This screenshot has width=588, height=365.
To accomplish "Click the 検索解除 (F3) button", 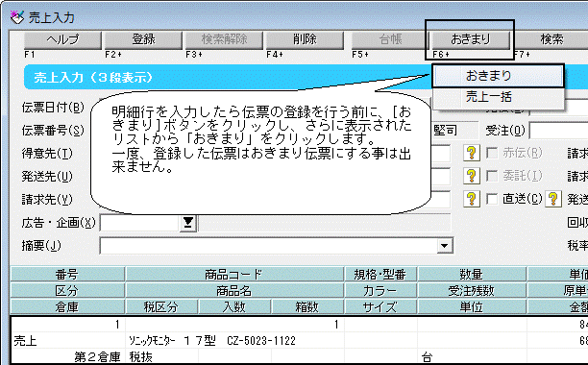I will point(224,39).
